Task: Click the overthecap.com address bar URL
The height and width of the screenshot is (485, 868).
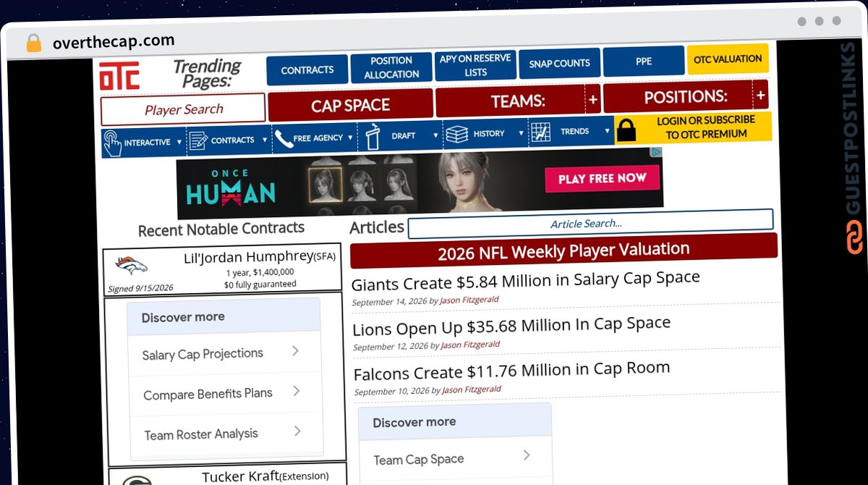Action: pos(114,42)
